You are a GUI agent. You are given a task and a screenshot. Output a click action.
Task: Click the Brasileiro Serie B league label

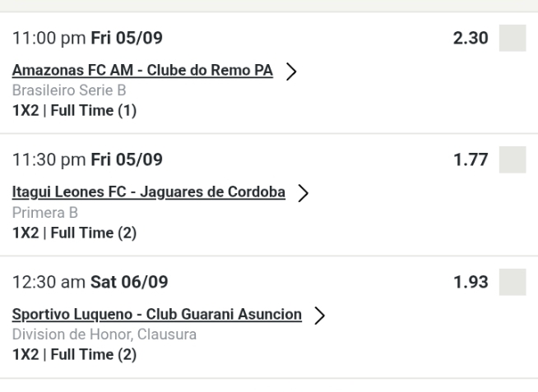(x=68, y=91)
